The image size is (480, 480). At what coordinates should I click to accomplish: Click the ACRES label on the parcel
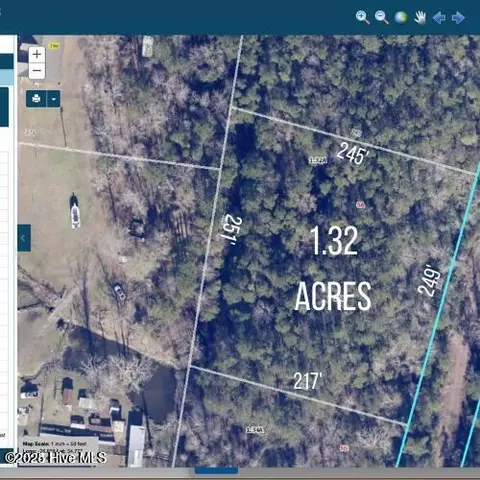coord(333,296)
